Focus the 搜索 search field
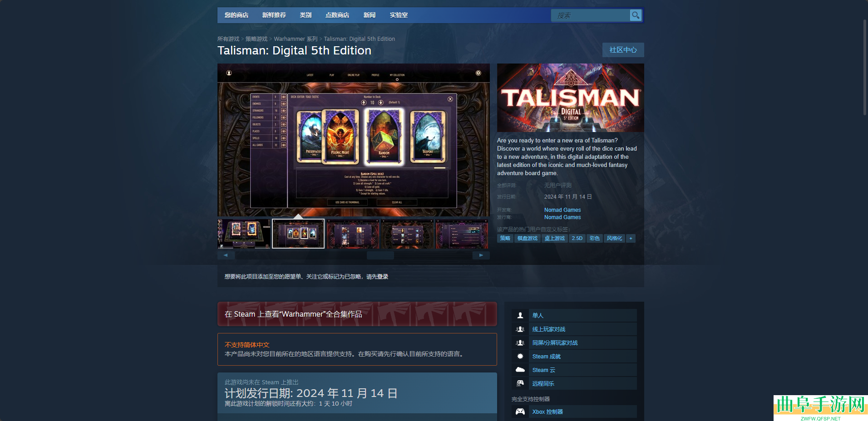The width and height of the screenshot is (868, 421). tap(591, 15)
